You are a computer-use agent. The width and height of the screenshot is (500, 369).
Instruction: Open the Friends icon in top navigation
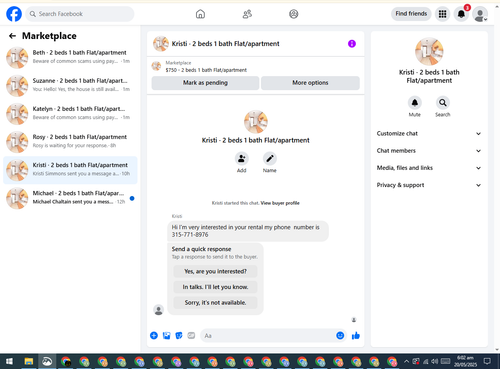point(247,14)
